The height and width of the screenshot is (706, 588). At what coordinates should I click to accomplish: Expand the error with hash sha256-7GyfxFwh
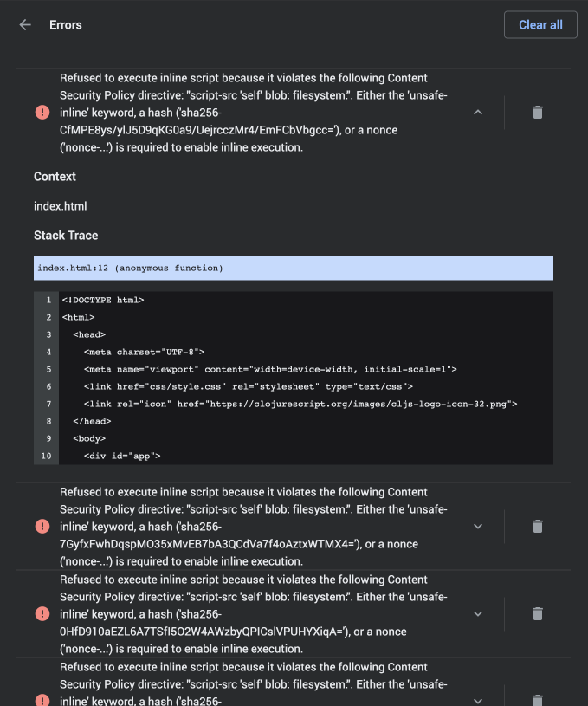(477, 527)
